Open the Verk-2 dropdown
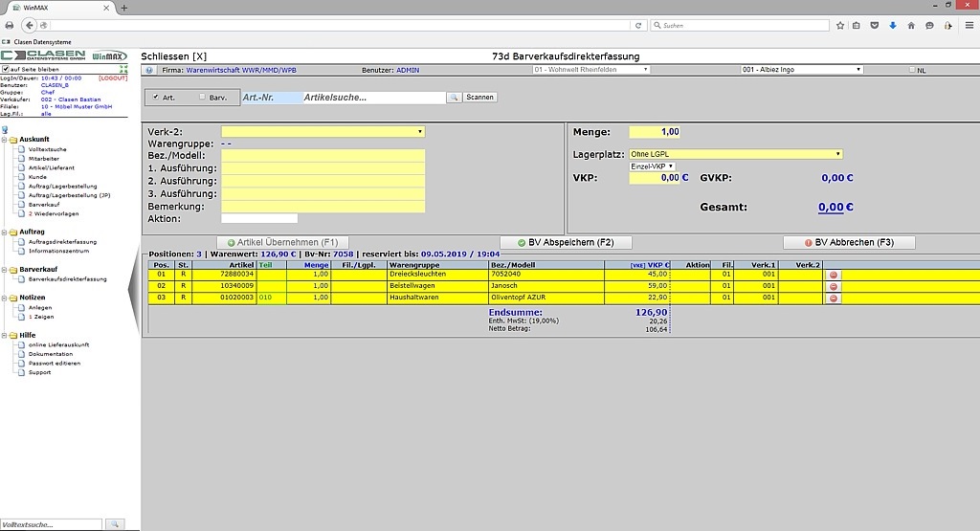 coord(323,132)
